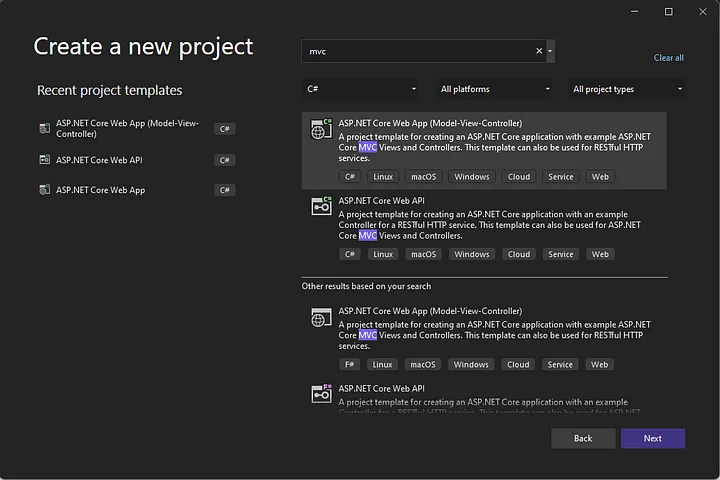Viewport: 720px width, 480px height.
Task: Click inside the mvc search field
Action: [x=415, y=51]
